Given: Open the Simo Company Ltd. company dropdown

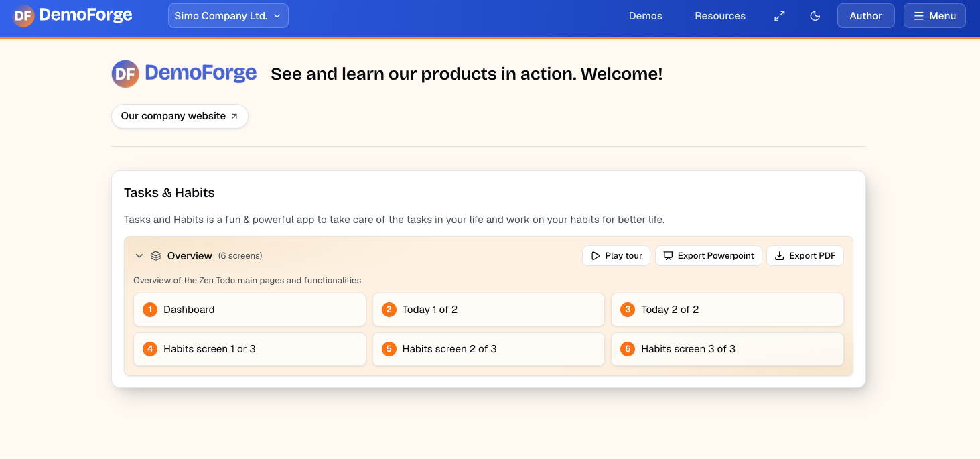Looking at the screenshot, I should click(x=228, y=16).
